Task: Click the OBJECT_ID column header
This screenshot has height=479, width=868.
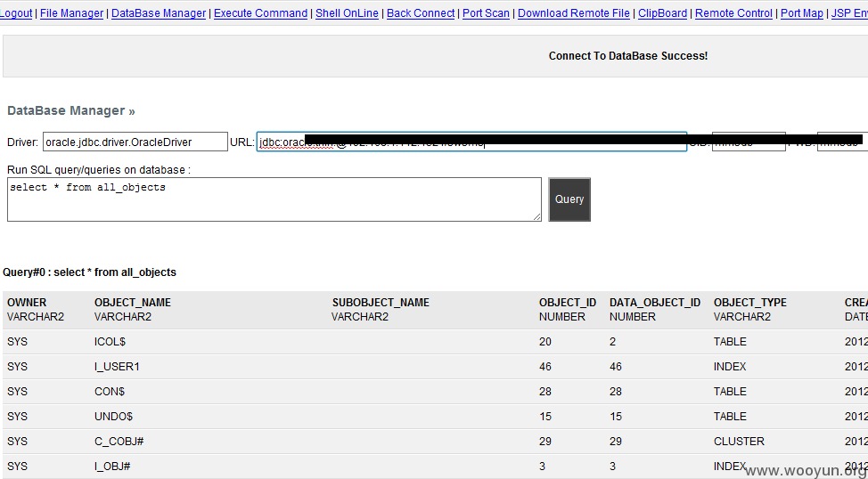Action: tap(568, 303)
